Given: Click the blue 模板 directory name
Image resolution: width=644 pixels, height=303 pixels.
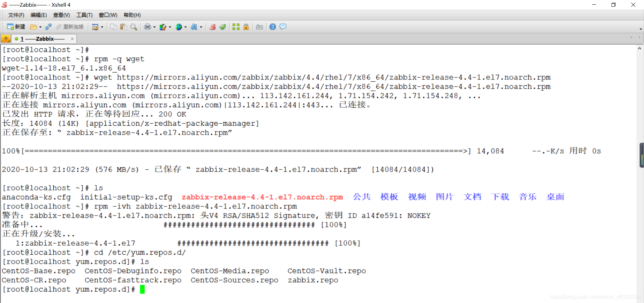Looking at the screenshot, I should 389,197.
